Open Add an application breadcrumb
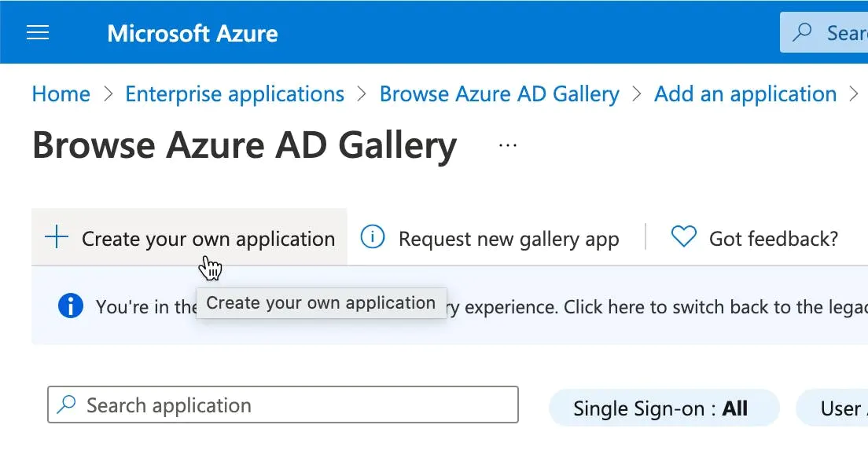Screen dimensions: 868x454 point(745,94)
